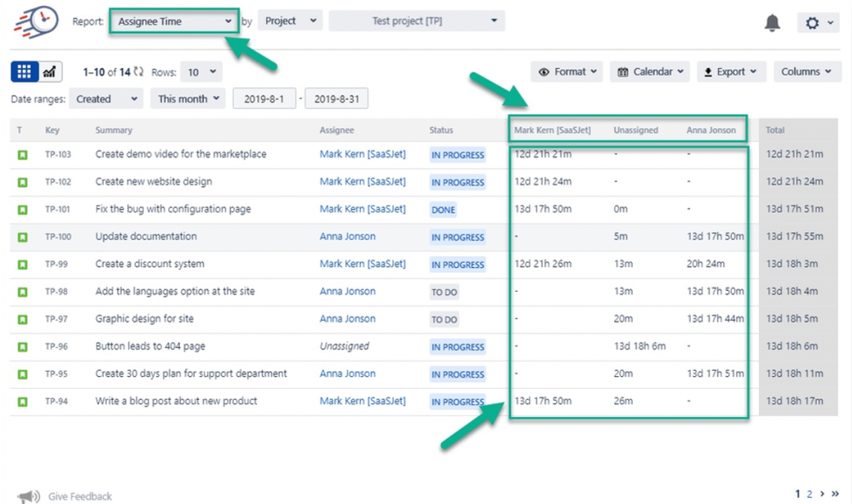Click Anna Jonson assignee link for TP-100
This screenshot has width=852, height=504.
pyautogui.click(x=347, y=236)
